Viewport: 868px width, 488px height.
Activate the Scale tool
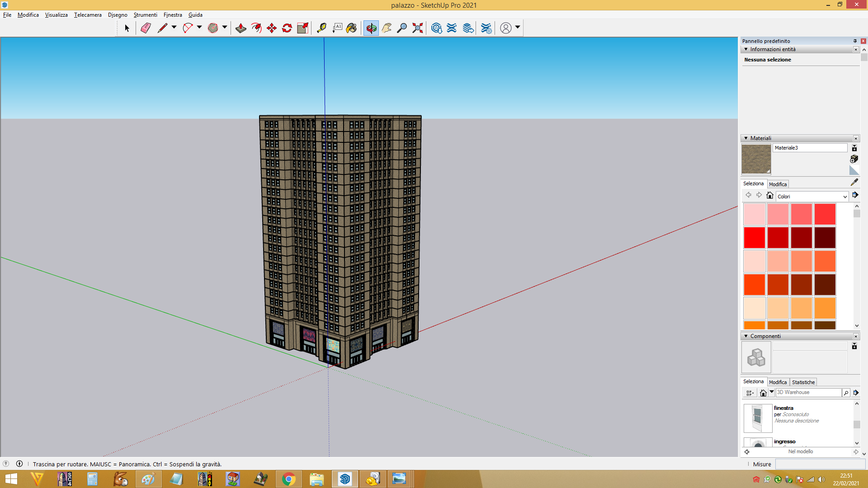(x=302, y=28)
